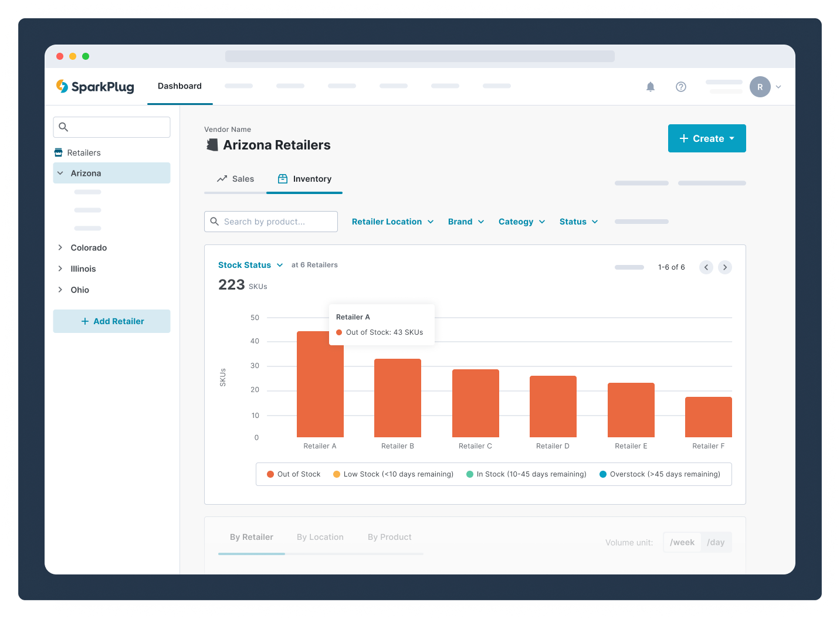
Task: Open the Retailer Location filter dropdown
Action: click(x=393, y=222)
